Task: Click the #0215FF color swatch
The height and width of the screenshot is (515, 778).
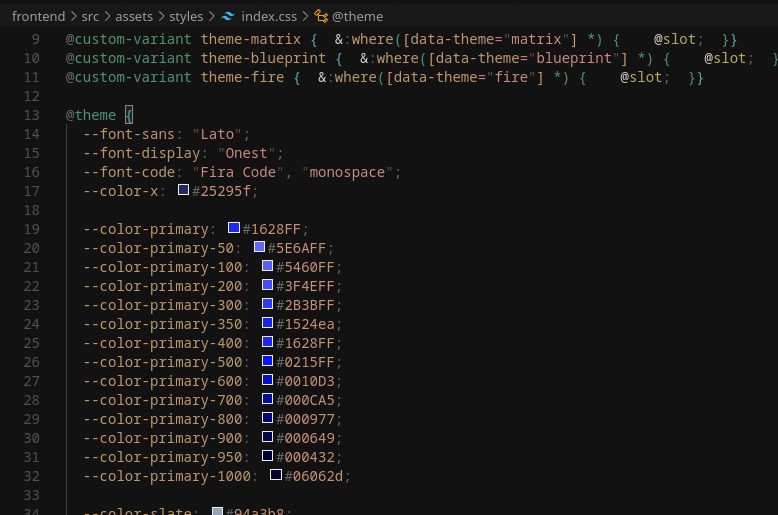Action: tap(267, 361)
